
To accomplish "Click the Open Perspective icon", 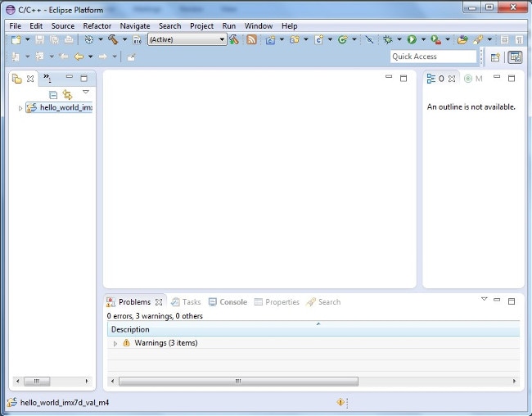I will (x=495, y=57).
